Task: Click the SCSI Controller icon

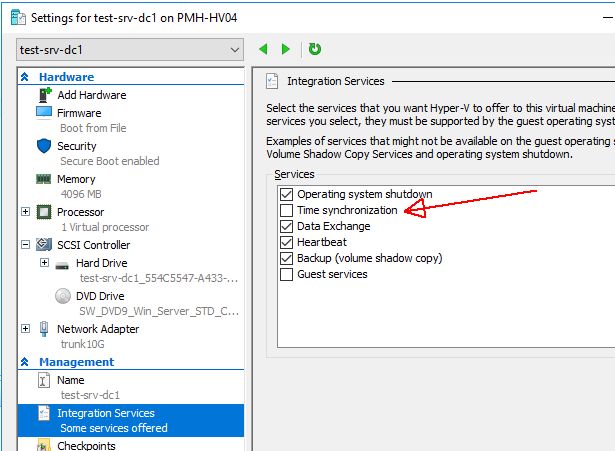Action: (x=44, y=245)
